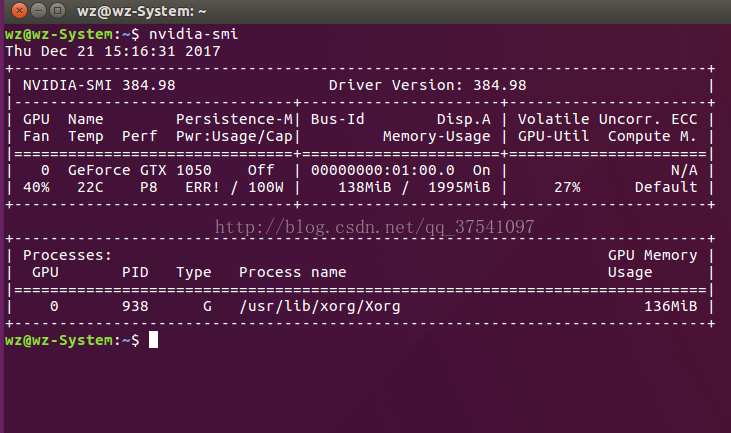Close the wz@wz-System terminal window
Viewport: 731px width, 433px height.
click(x=19, y=10)
